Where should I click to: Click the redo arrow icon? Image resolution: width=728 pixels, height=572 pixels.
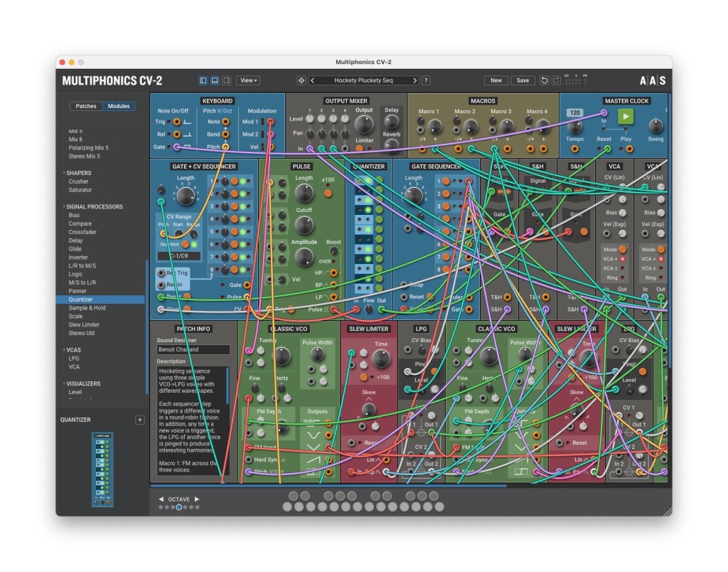[555, 80]
